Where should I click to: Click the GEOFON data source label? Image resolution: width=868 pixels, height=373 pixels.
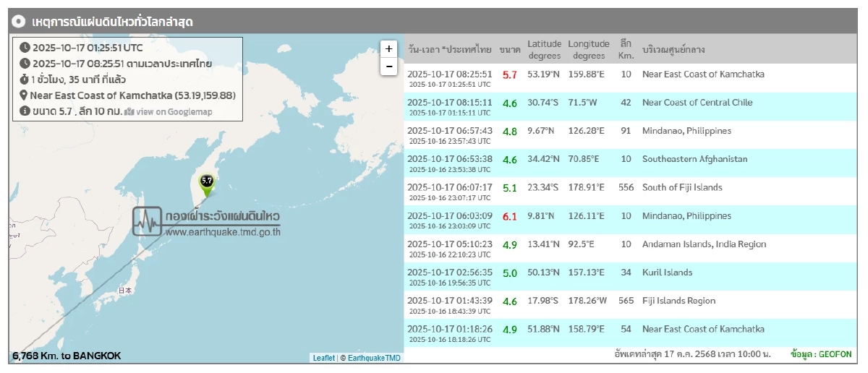point(821,355)
